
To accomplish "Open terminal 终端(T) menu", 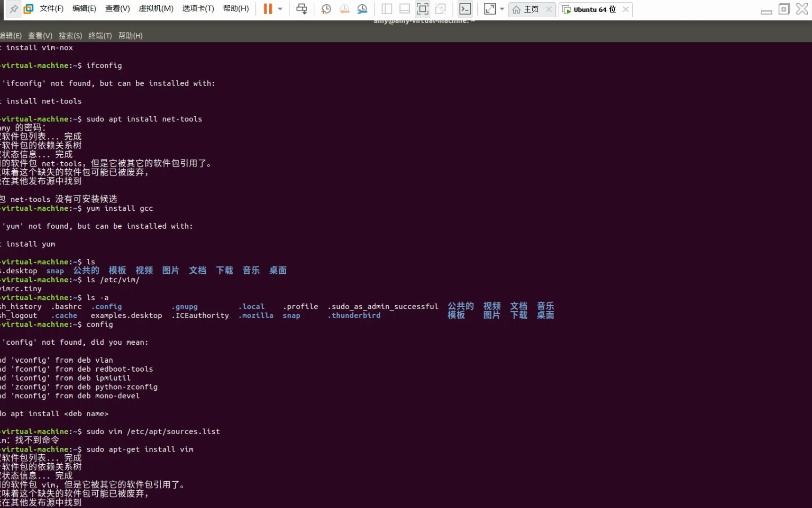I will point(100,36).
